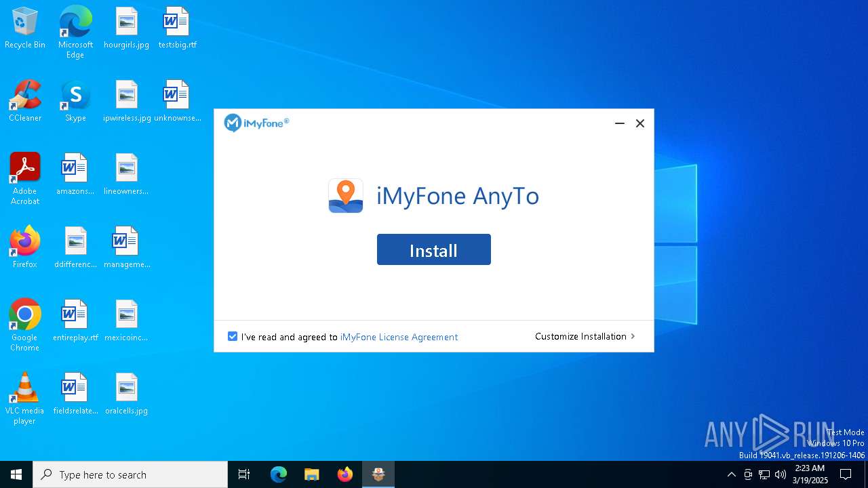868x488 pixels.
Task: Uncheck the license agreement checkbox
Action: click(x=233, y=336)
